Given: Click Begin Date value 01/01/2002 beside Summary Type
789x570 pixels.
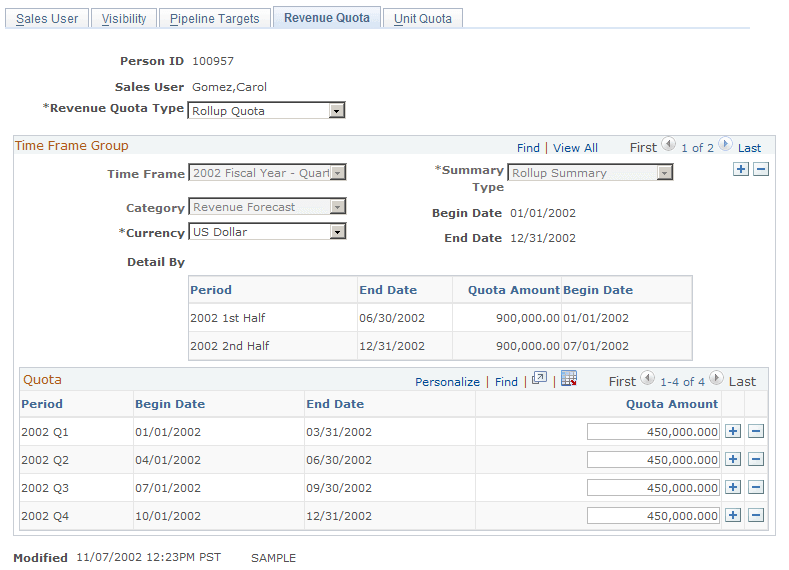Looking at the screenshot, I should (x=543, y=213).
